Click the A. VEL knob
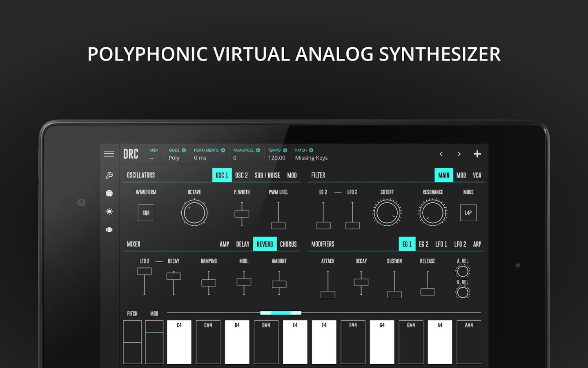The width and height of the screenshot is (588, 368). tap(463, 271)
